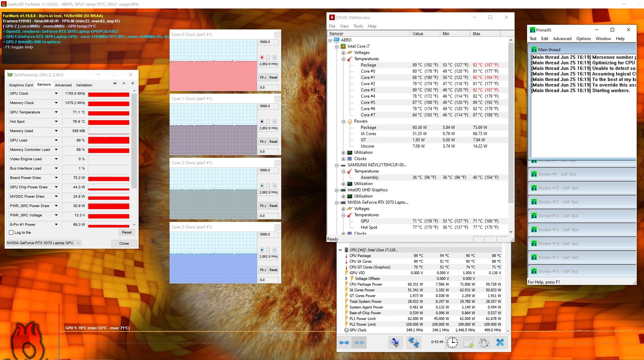This screenshot has height=360, width=644.
Task: Click the 5000.0 max field in Core 0 Clock
Action: pos(268,42)
